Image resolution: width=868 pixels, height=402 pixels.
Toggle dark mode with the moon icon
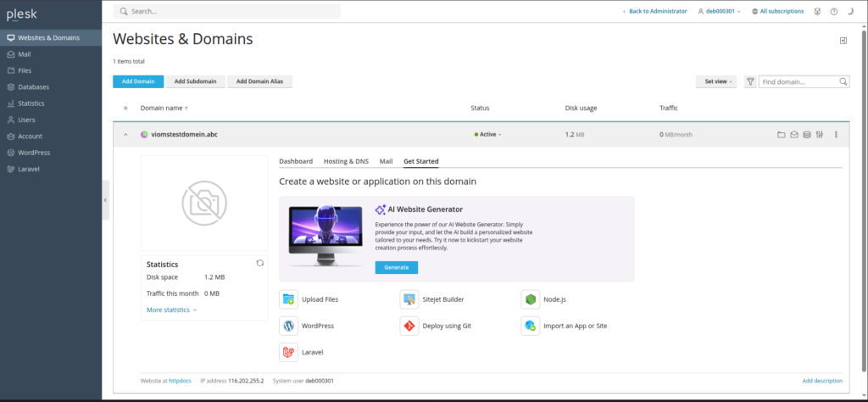tap(850, 11)
